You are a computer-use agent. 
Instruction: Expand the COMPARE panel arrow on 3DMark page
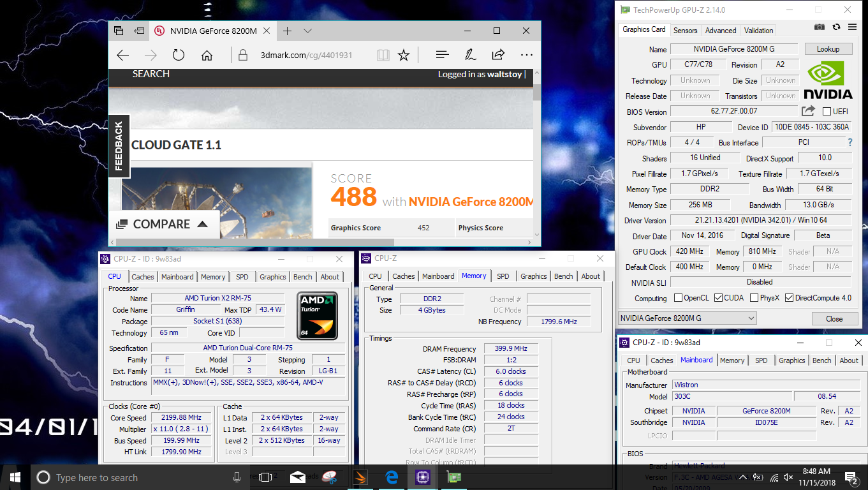click(x=202, y=224)
